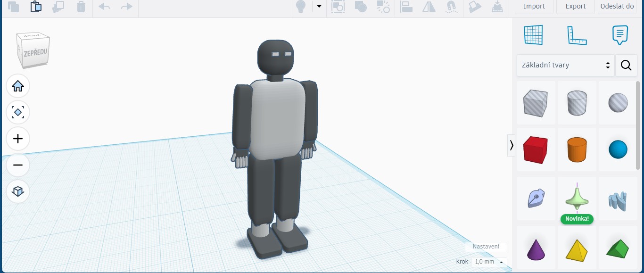644x273 pixels.
Task: Click the Group shapes icon
Action: click(338, 7)
